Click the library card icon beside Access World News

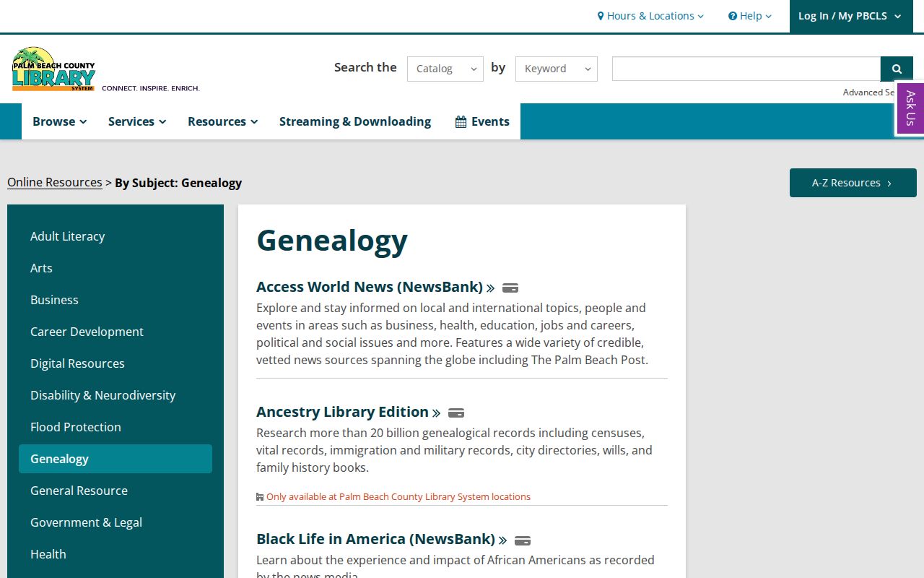pyautogui.click(x=510, y=288)
